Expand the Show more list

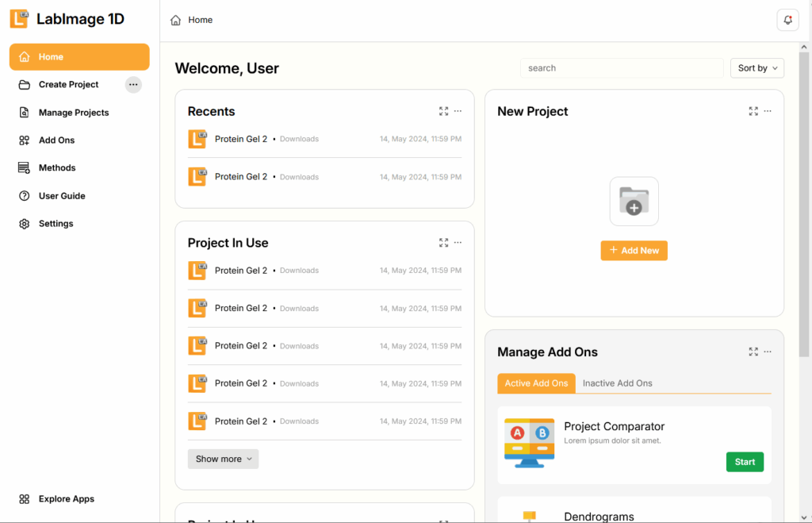point(223,459)
